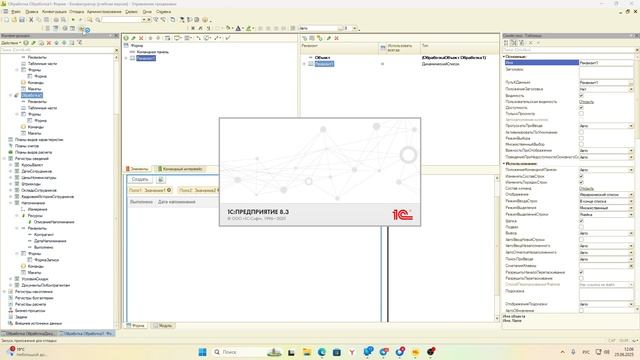Screen dimensions: 640x360
Task: Open Состав команд Открыть link
Action: coord(587,188)
